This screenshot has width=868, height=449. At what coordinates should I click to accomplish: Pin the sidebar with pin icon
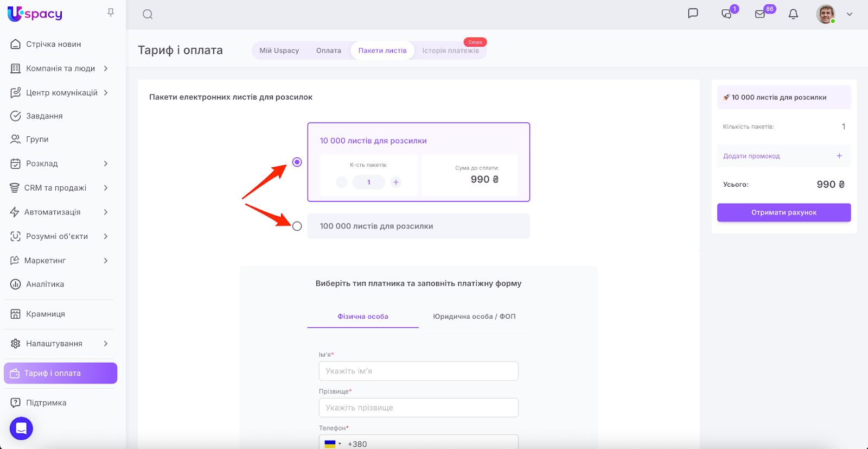[x=111, y=12]
